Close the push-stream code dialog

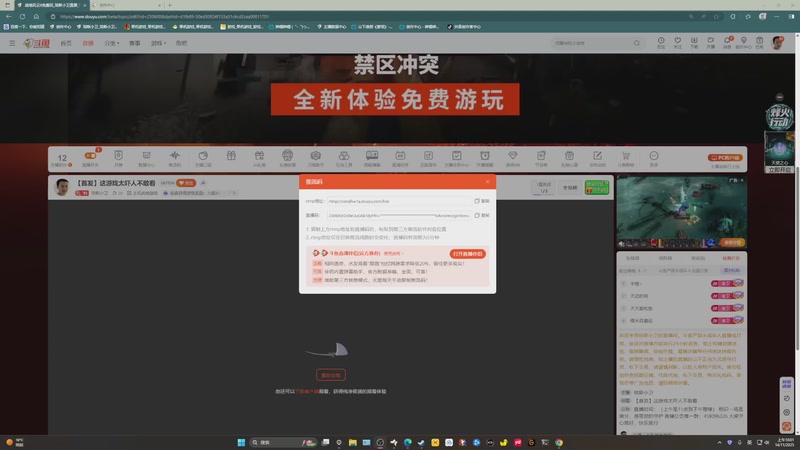click(487, 182)
